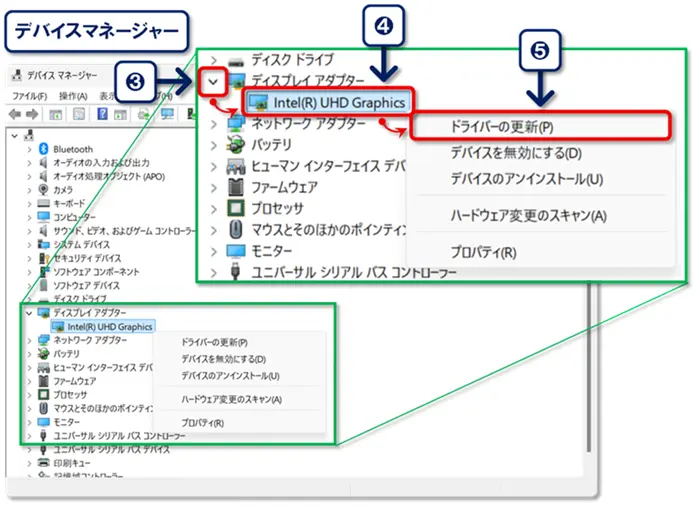Select the カメラ row label

tap(63, 190)
